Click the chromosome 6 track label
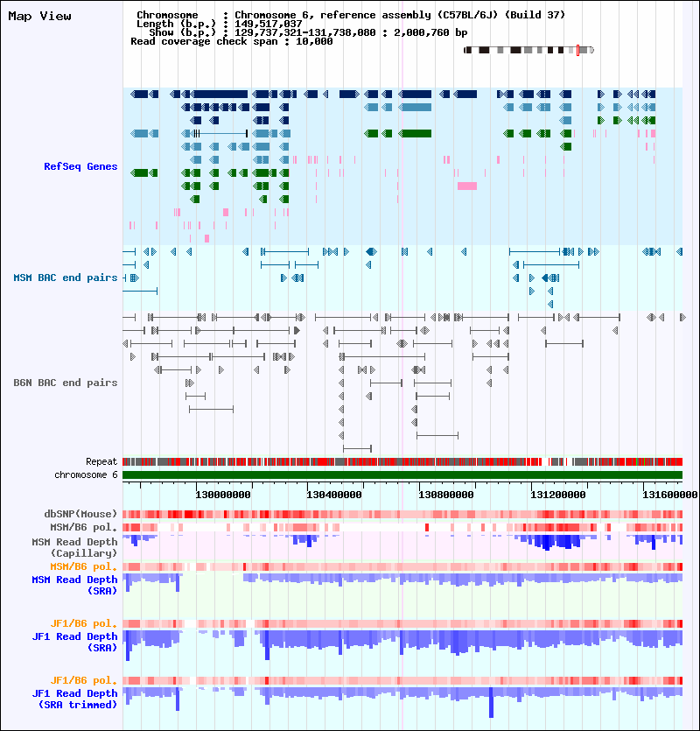The width and height of the screenshot is (700, 731). [x=87, y=474]
